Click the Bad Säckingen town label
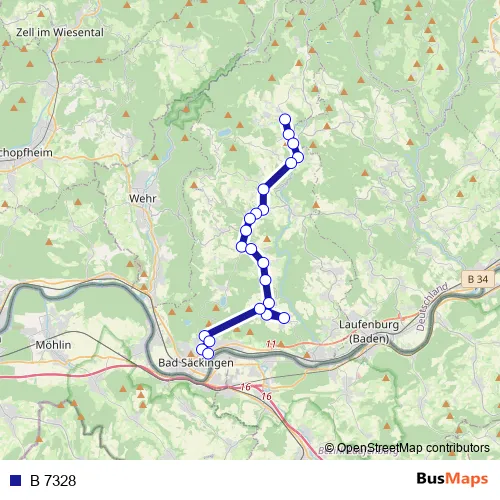The height and width of the screenshot is (500, 500). 196,363
